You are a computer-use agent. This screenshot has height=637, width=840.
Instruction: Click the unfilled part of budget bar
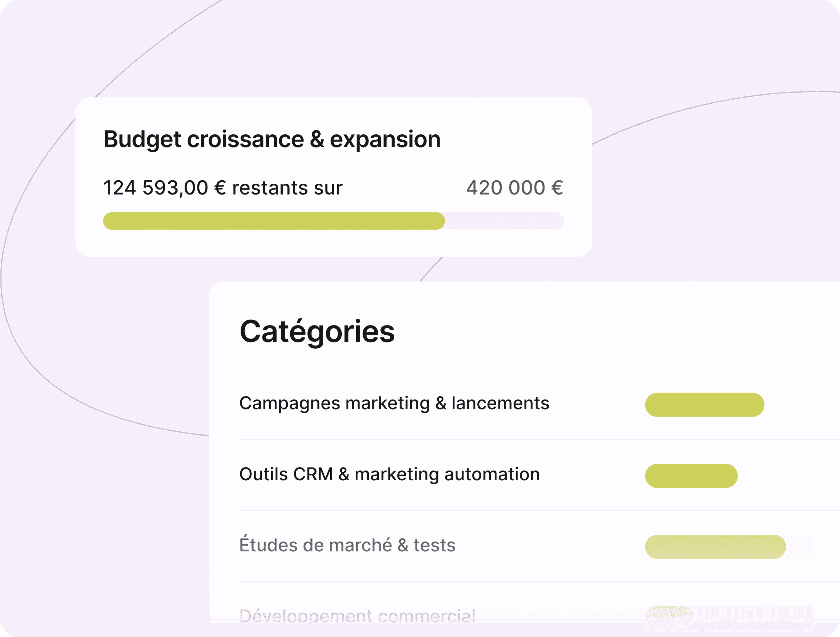coord(504,221)
